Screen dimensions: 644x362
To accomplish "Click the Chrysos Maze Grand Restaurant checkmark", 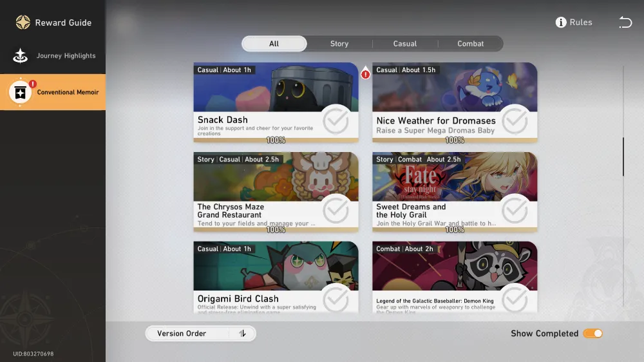I will [x=336, y=210].
